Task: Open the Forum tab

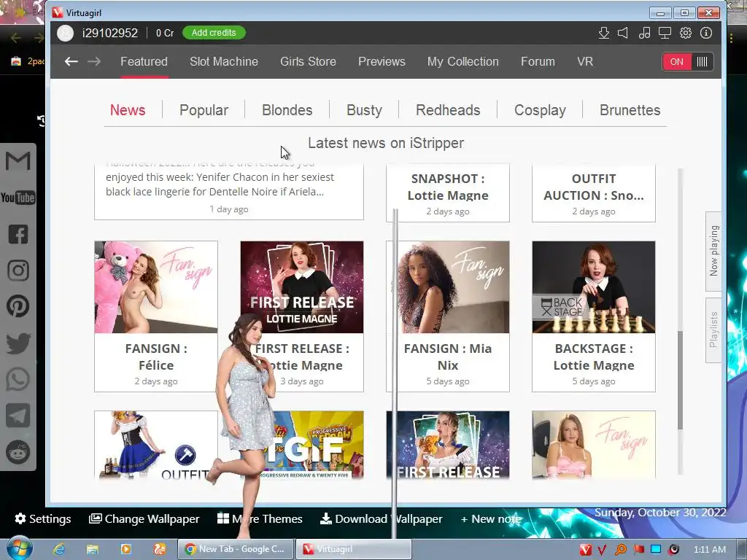Action: pyautogui.click(x=538, y=61)
